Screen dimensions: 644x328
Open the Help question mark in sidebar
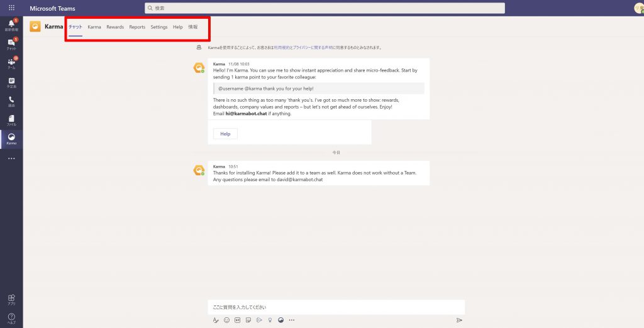click(11, 318)
